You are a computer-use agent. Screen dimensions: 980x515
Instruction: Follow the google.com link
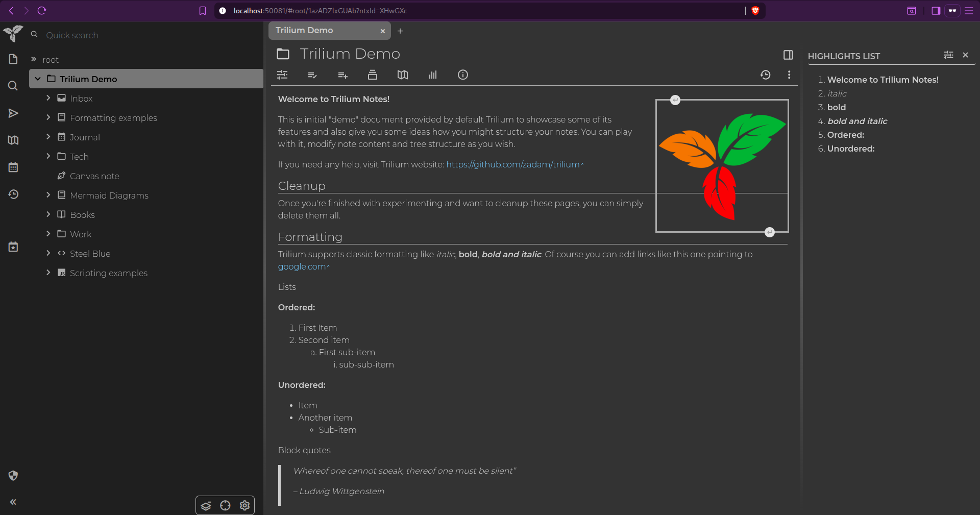[303, 266]
